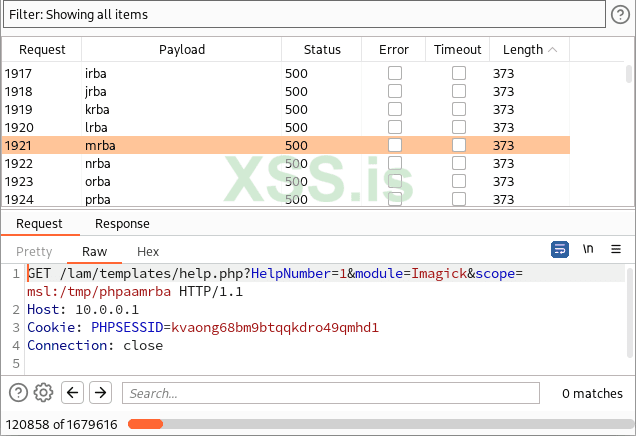The height and width of the screenshot is (436, 636).
Task: Open the filter help question-mark icon
Action: coord(620,15)
